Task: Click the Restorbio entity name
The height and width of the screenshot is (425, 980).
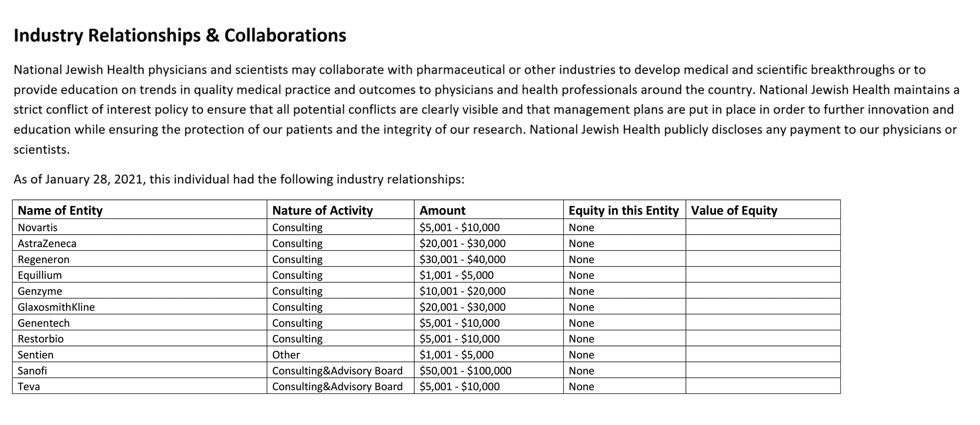Action: [x=41, y=338]
